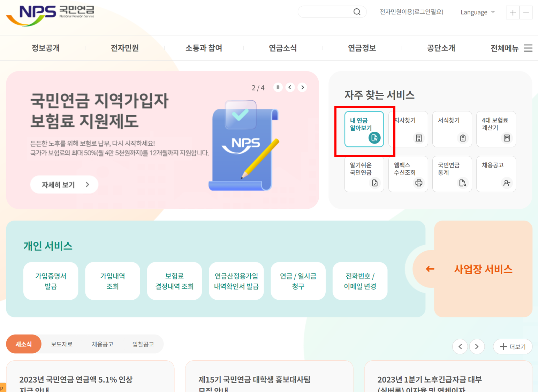This screenshot has height=392, width=538.
Task: Click the 자주 찾는 서비스 heading
Action: [x=379, y=95]
